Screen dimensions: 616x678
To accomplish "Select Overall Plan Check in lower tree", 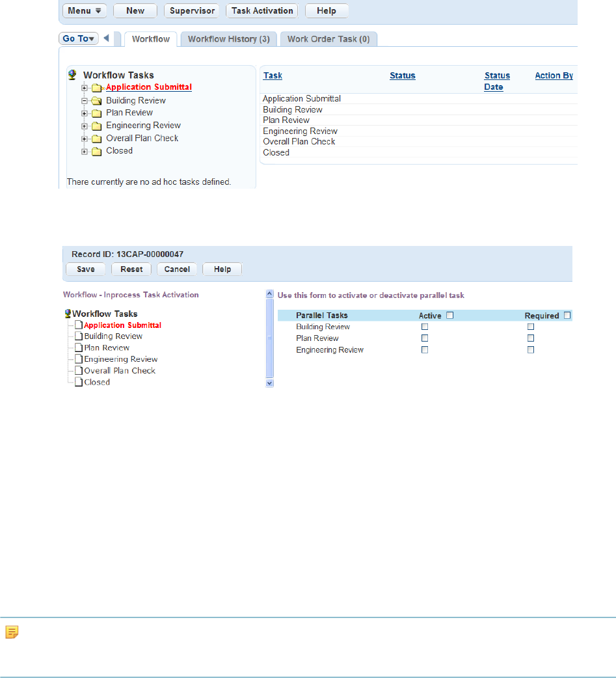I will coord(120,371).
